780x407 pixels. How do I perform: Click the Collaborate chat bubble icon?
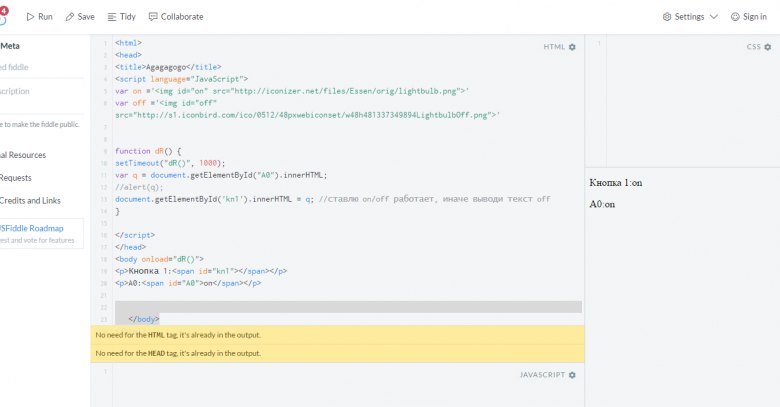[x=153, y=17]
